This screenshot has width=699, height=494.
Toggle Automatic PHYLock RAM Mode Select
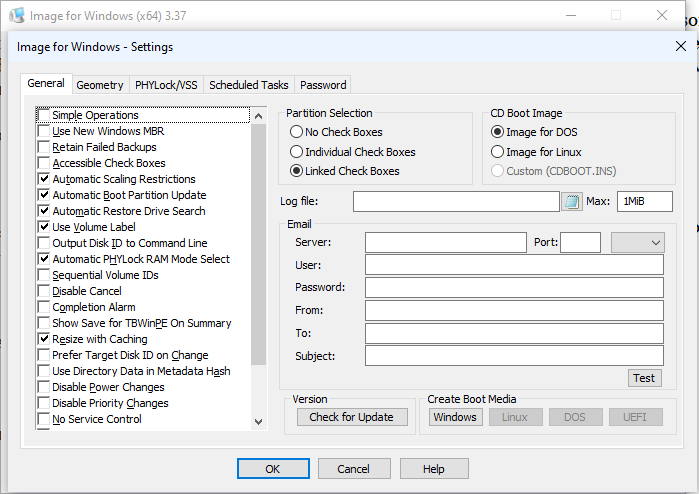(44, 259)
